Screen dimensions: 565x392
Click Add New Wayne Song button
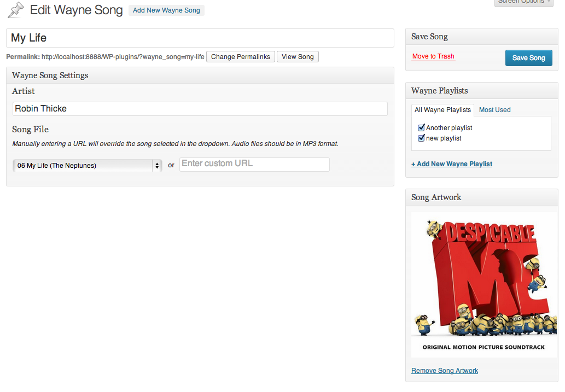point(166,10)
